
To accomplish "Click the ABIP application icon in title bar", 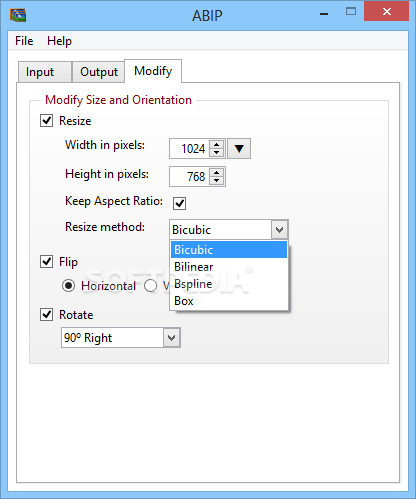I will coord(18,15).
